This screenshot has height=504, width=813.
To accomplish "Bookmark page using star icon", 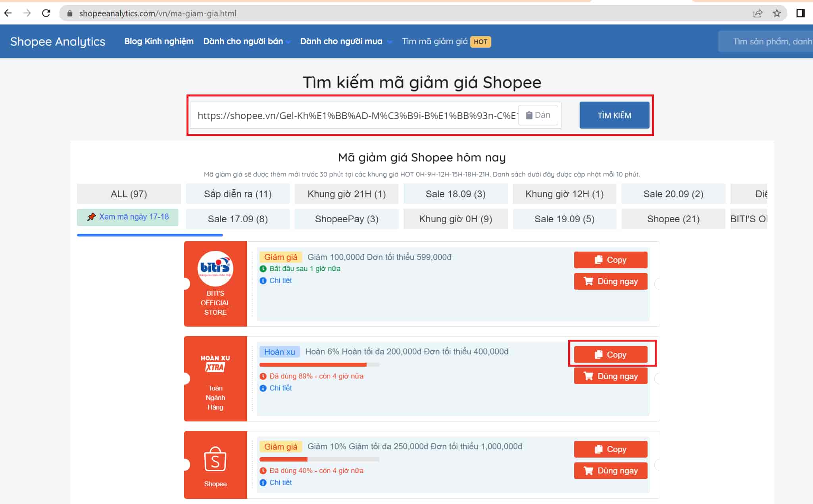I will (x=776, y=13).
